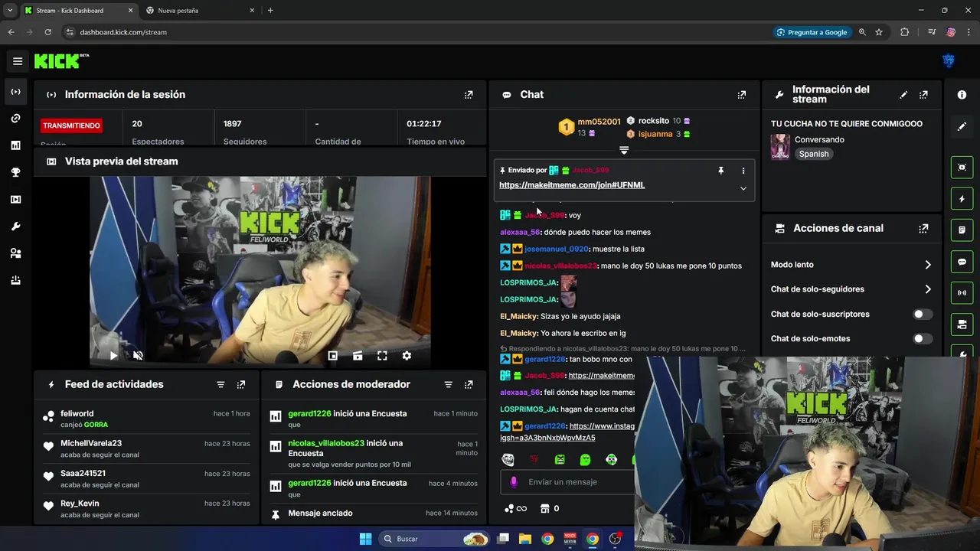Click the address bar URL dashboard.kick.com/stream
Screen dimensions: 980x551
click(x=123, y=32)
